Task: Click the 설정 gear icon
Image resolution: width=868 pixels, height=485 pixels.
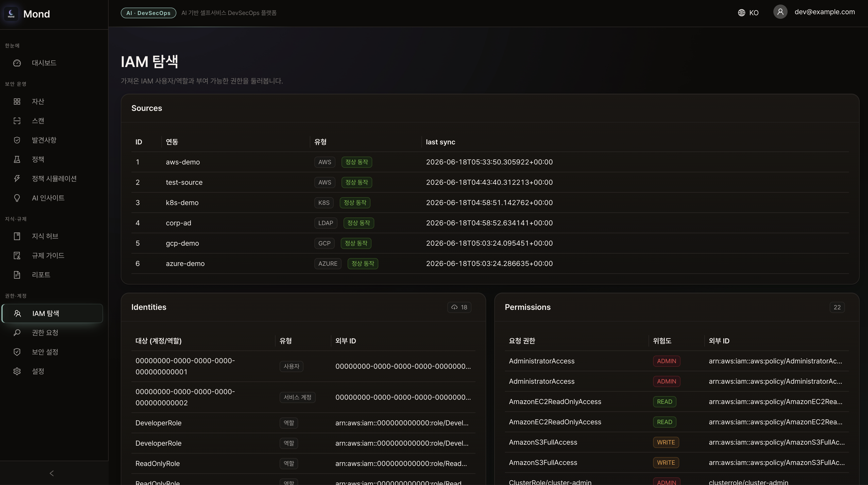Action: tap(17, 371)
